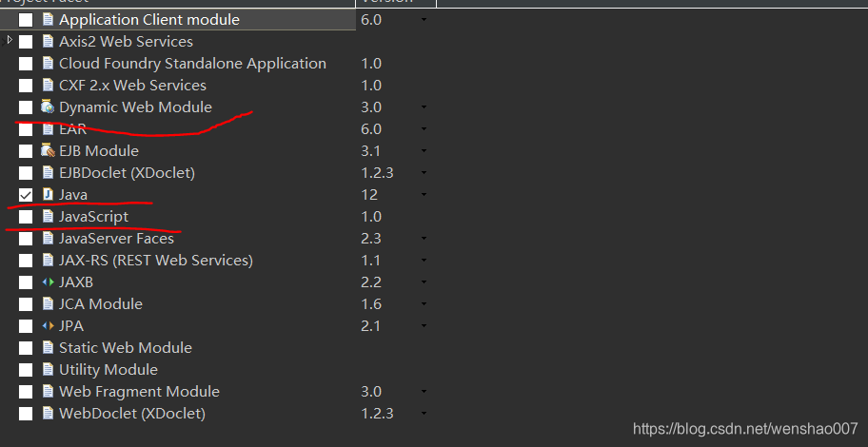Check the Utility Module checkbox
Screen dimensions: 868x447
26,370
